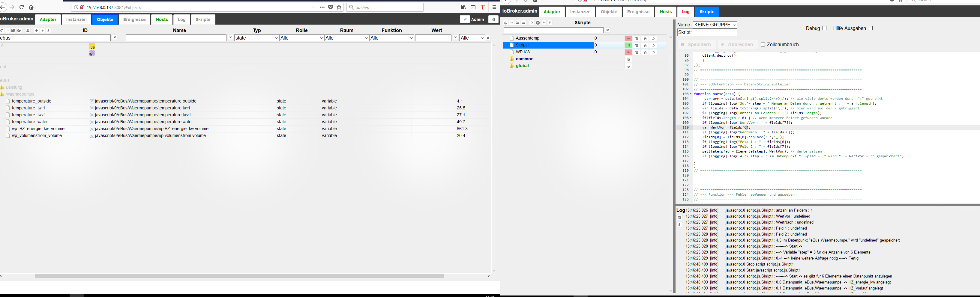Enable the Hilfe-Ausgaben checkbox
The width and height of the screenshot is (980, 297).
pos(871,28)
